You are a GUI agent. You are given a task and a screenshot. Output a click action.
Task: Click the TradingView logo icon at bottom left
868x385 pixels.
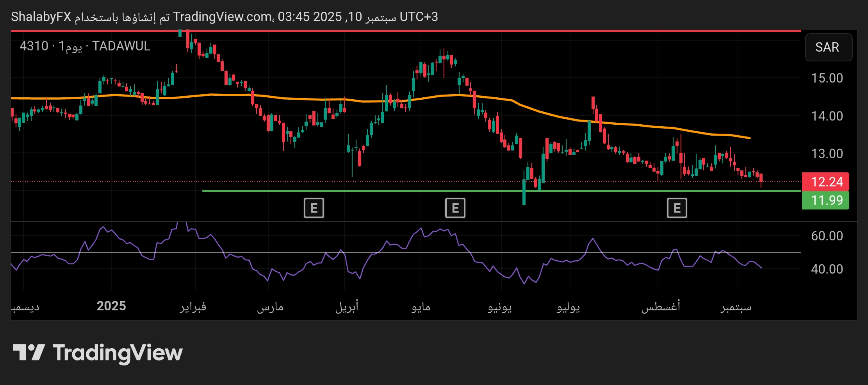[x=29, y=353]
